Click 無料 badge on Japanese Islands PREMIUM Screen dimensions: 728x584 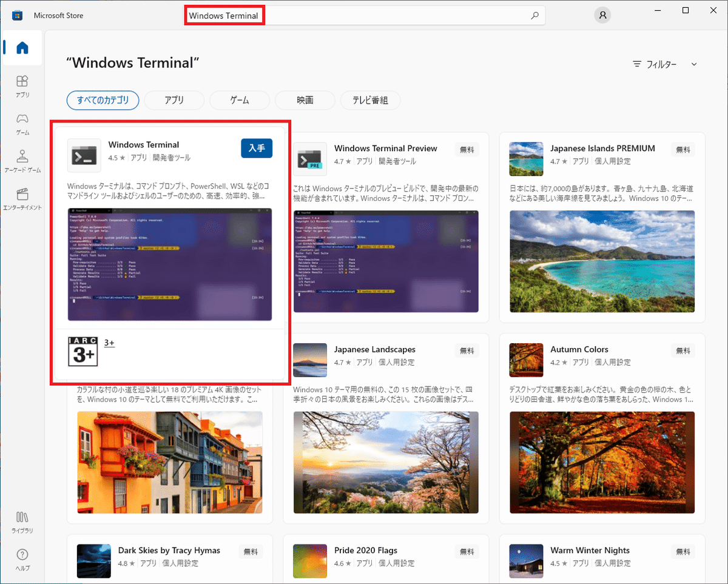tap(683, 149)
